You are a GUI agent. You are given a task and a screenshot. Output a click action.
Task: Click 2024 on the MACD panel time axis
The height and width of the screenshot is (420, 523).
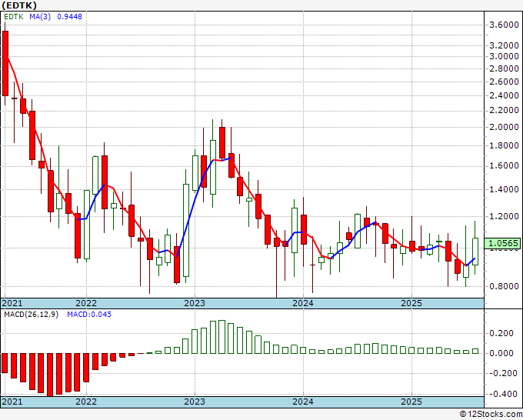tap(303, 402)
